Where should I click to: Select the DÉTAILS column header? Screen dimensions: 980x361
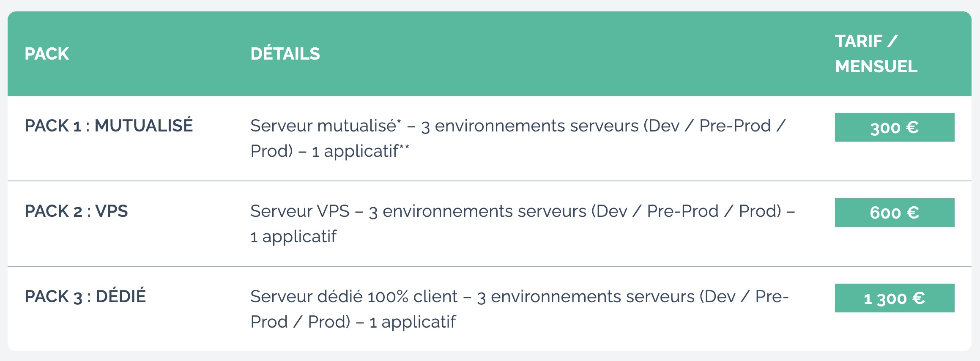285,54
